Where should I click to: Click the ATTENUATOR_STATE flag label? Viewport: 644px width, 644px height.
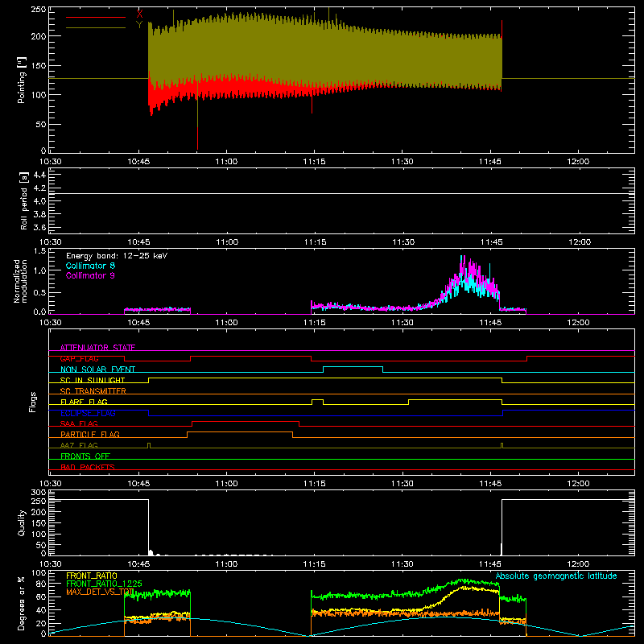coord(97,348)
